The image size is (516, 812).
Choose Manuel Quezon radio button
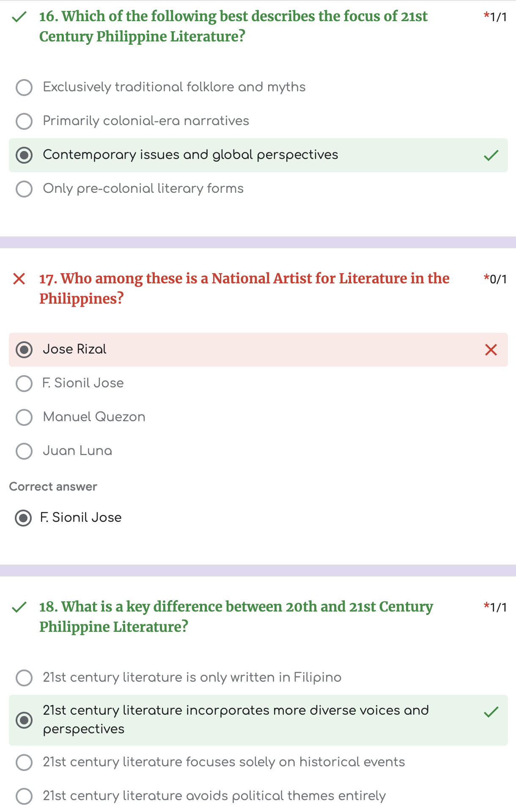tap(24, 417)
